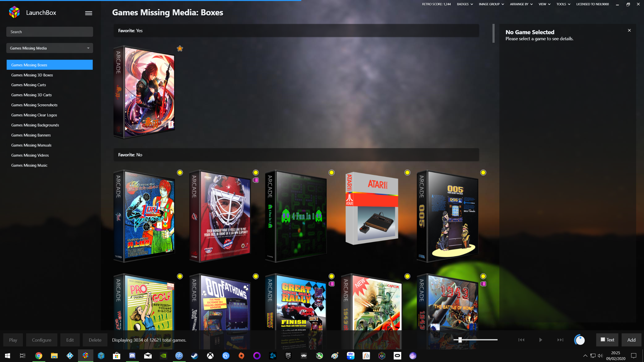
Task: Select the Pro Golf arcade box
Action: pyautogui.click(x=144, y=311)
